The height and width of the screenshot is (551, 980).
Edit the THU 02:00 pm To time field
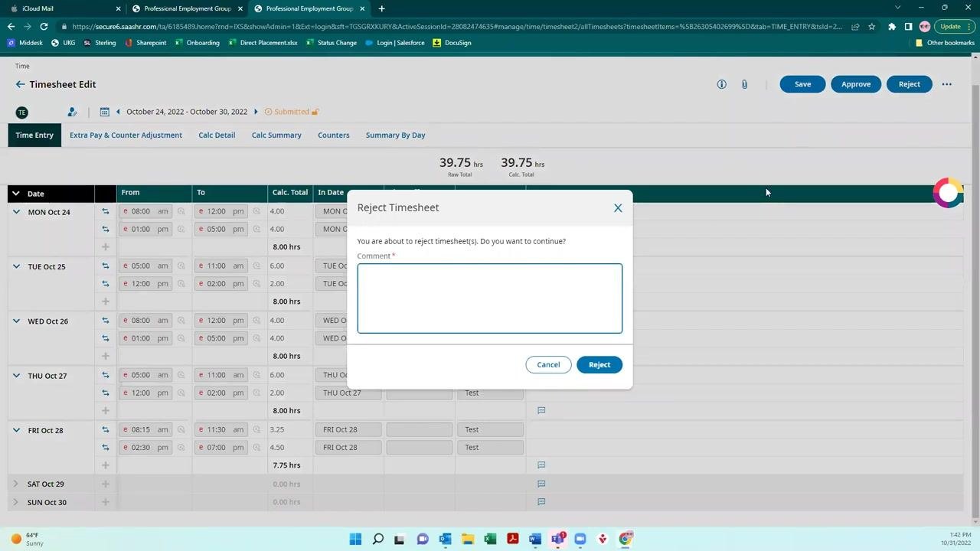click(x=220, y=393)
